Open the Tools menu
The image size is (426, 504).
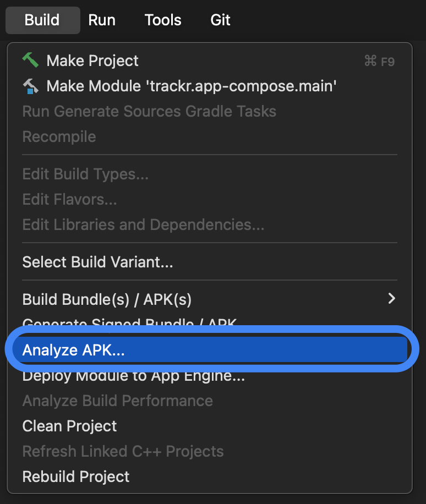point(163,20)
